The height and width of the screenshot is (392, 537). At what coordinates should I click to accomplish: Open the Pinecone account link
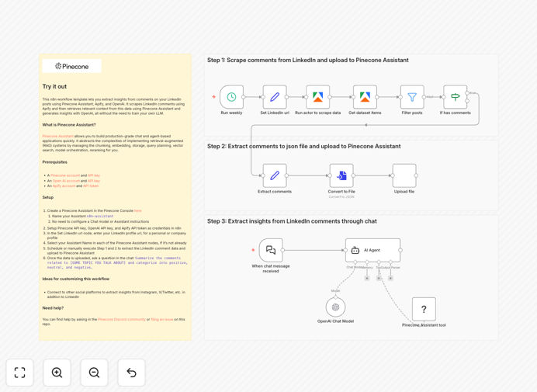click(x=65, y=175)
